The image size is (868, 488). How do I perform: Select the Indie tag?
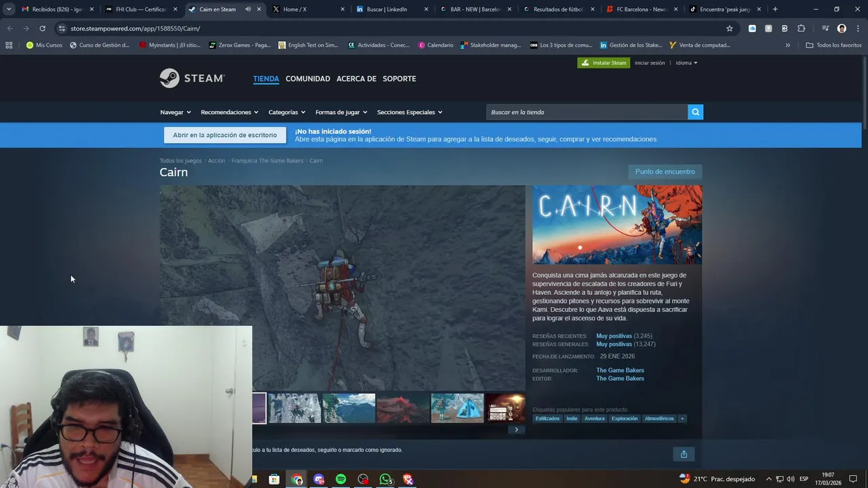572,419
